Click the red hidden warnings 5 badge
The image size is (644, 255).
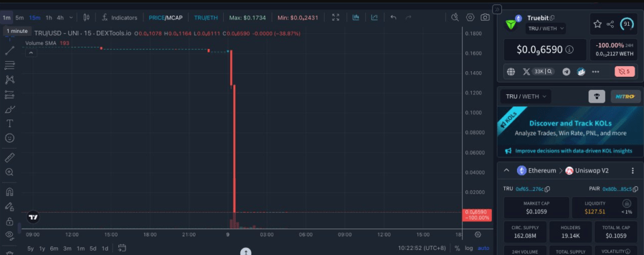pos(625,72)
